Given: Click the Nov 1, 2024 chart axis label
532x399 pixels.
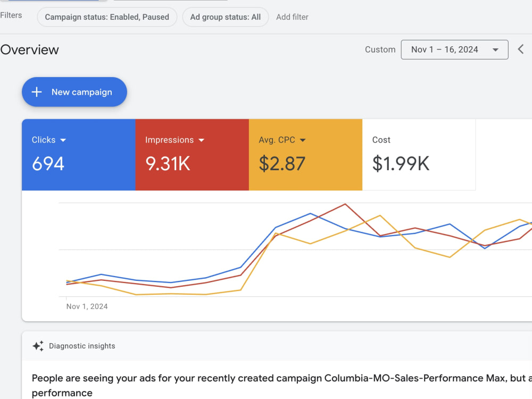Looking at the screenshot, I should (x=87, y=306).
